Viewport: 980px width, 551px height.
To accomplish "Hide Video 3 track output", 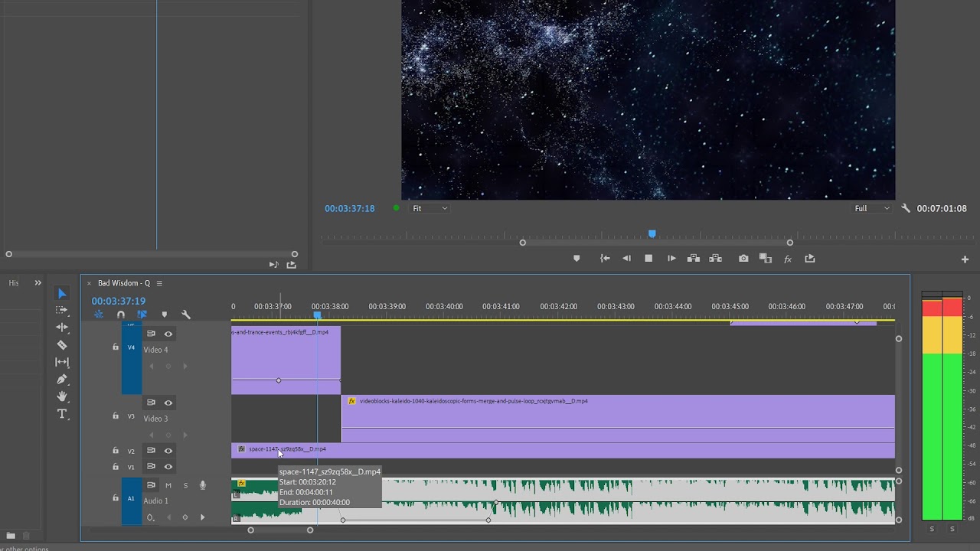I will pos(168,403).
